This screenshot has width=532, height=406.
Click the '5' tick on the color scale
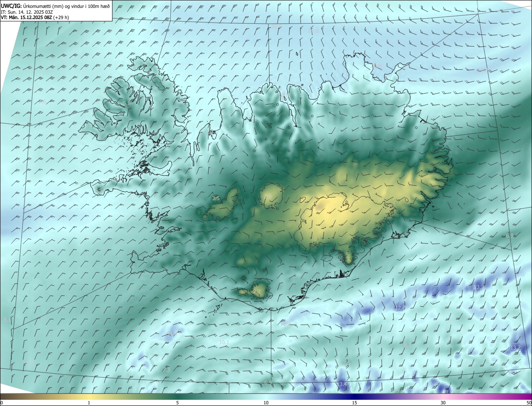click(x=177, y=403)
